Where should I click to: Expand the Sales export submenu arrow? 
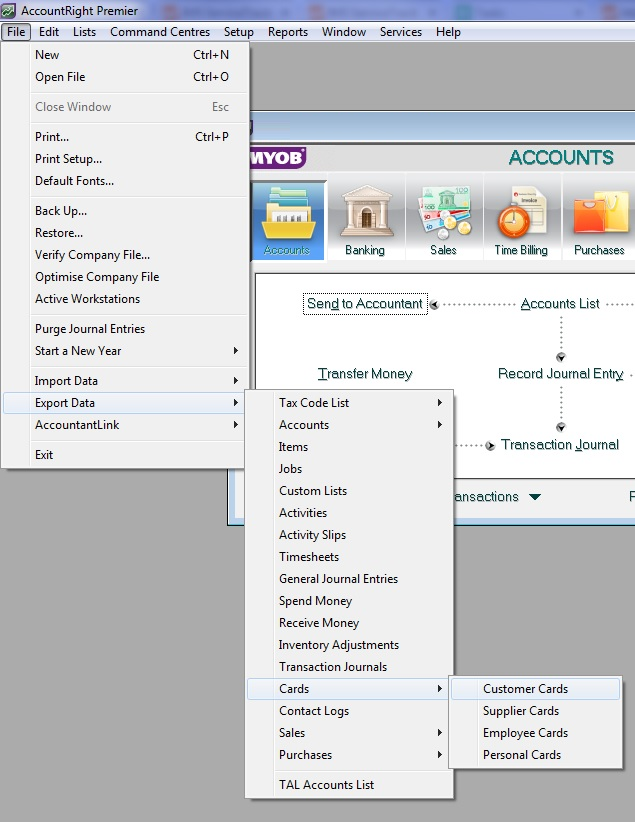pos(439,733)
